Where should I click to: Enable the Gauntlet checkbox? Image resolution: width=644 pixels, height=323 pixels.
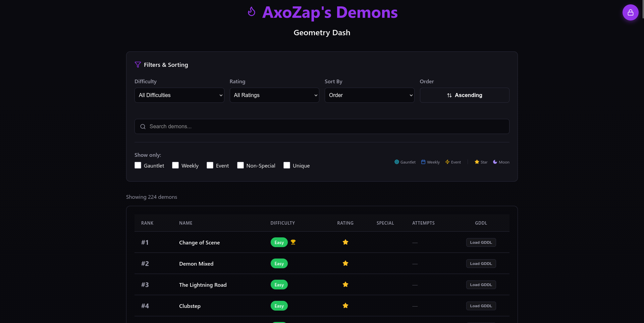click(138, 165)
